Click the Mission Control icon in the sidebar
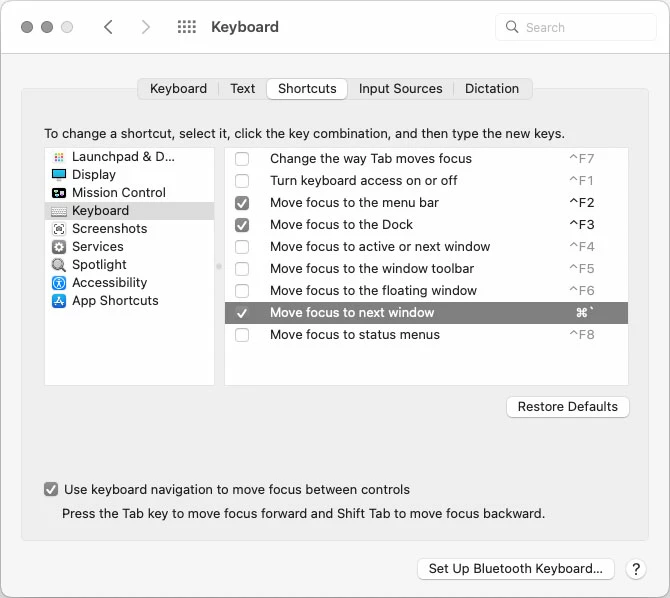 point(59,193)
